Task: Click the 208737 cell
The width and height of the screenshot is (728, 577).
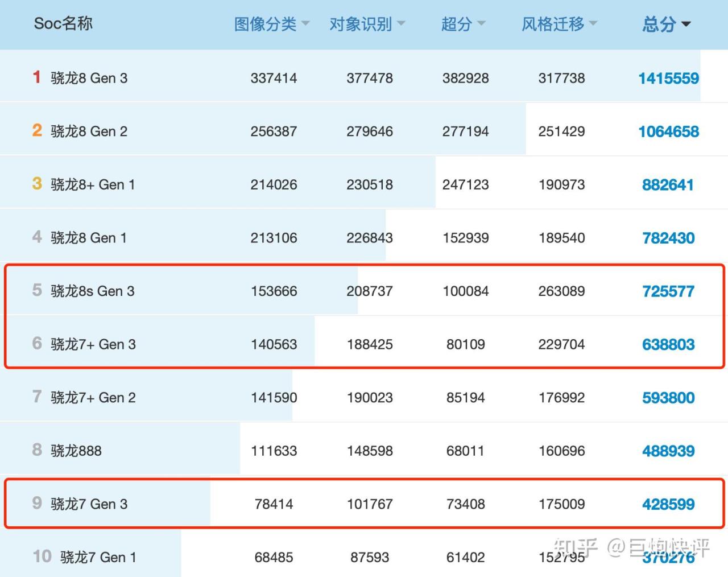Action: [x=370, y=291]
